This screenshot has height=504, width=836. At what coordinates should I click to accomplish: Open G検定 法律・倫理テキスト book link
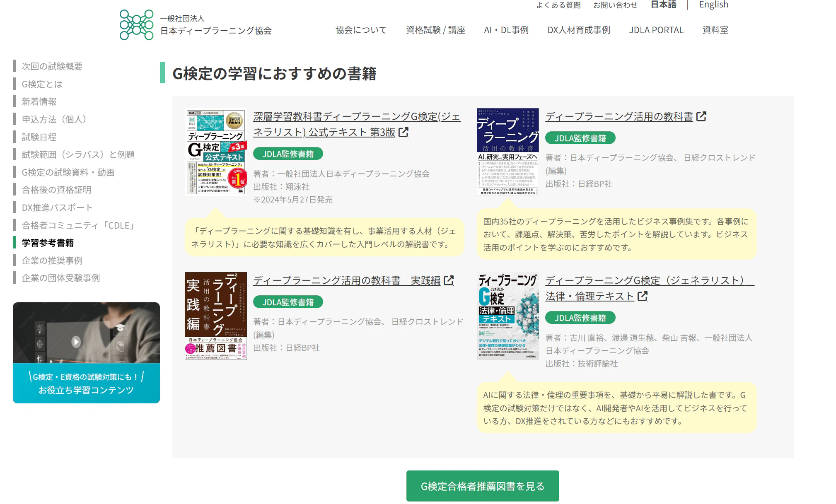[x=650, y=288]
